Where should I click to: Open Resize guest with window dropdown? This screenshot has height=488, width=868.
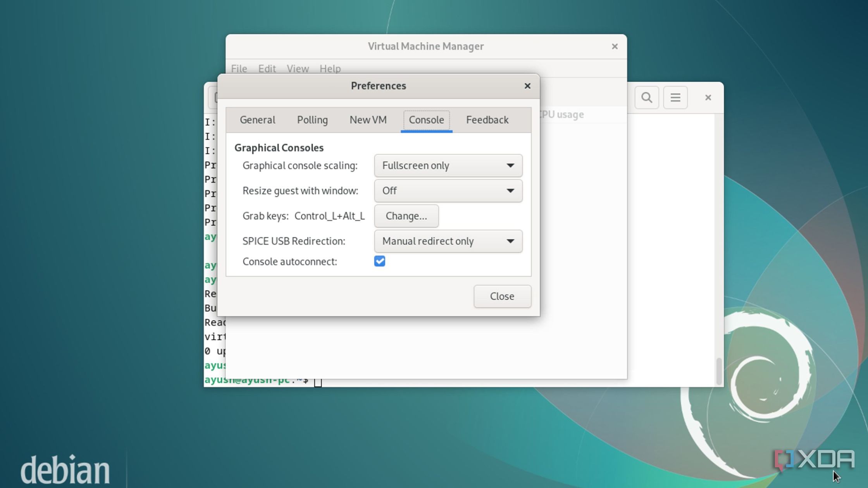click(x=448, y=191)
